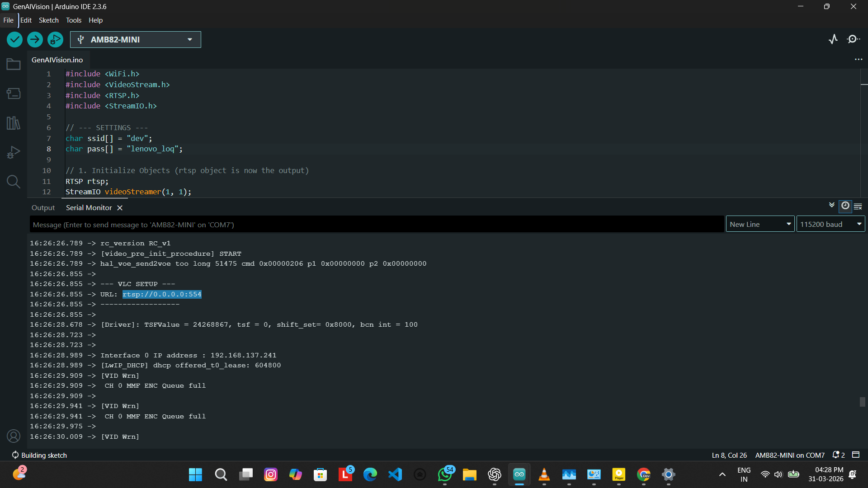Click the Verify sketch checkmark button

click(x=14, y=40)
